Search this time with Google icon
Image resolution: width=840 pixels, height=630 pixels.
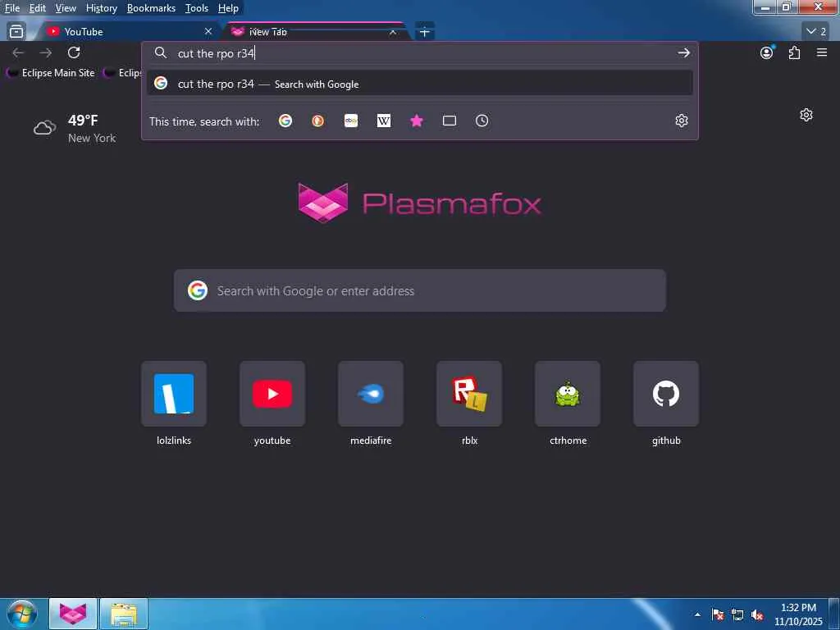[x=285, y=121]
